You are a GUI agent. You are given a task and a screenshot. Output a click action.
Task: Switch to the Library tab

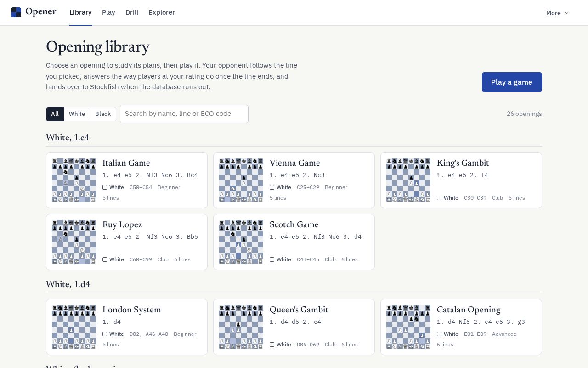pyautogui.click(x=80, y=12)
